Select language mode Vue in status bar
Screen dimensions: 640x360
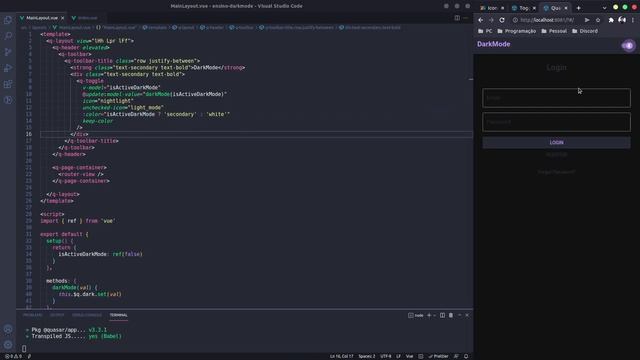click(409, 356)
